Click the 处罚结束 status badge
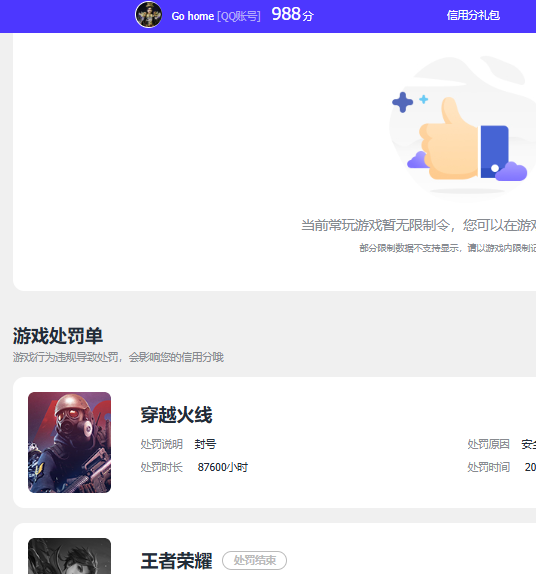 254,560
